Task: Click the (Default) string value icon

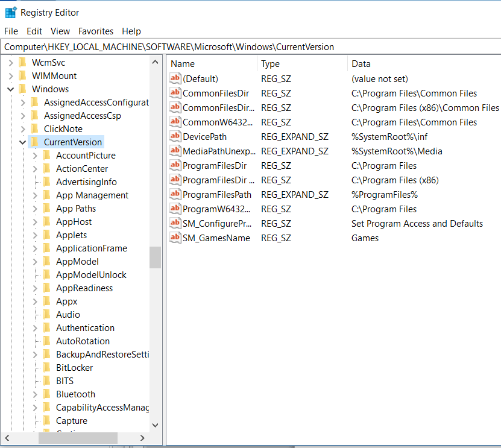Action: click(x=175, y=78)
